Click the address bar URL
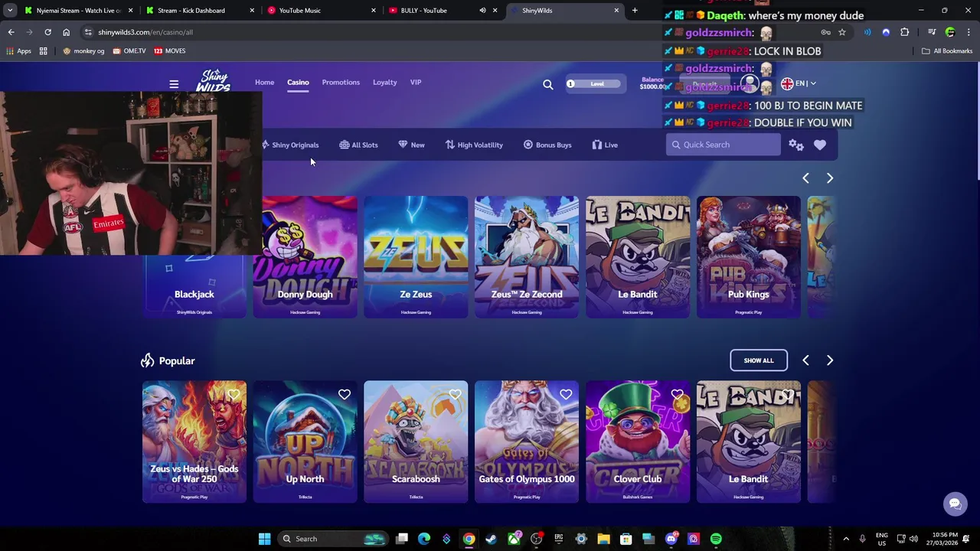980x551 pixels. [x=145, y=32]
